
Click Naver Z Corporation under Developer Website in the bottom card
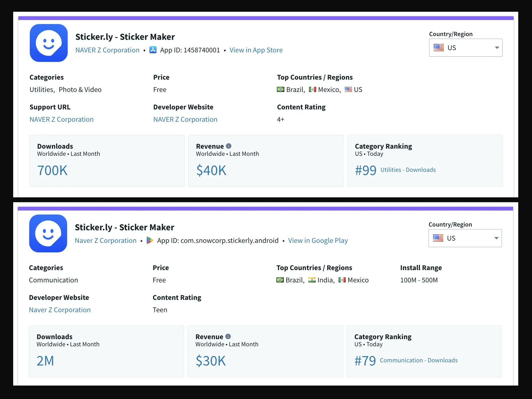60,310
